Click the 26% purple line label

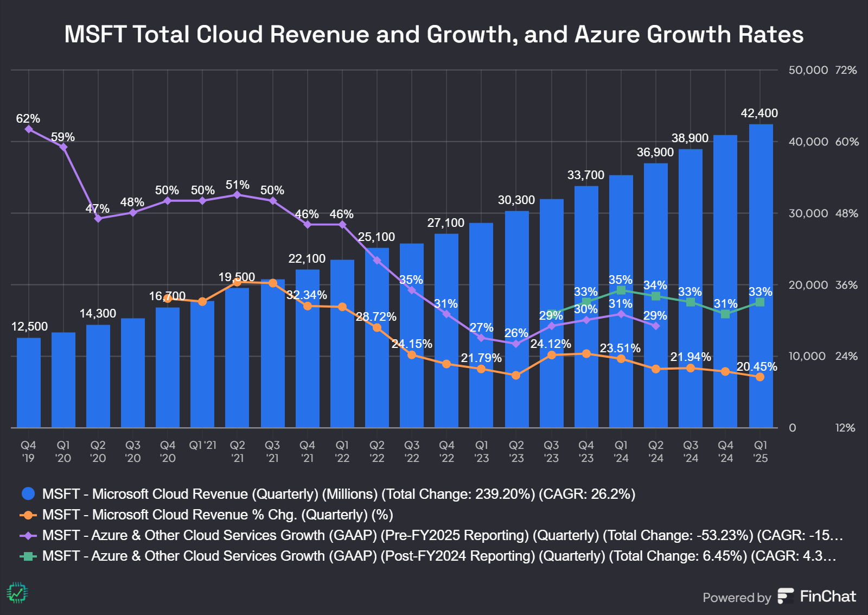pos(516,333)
